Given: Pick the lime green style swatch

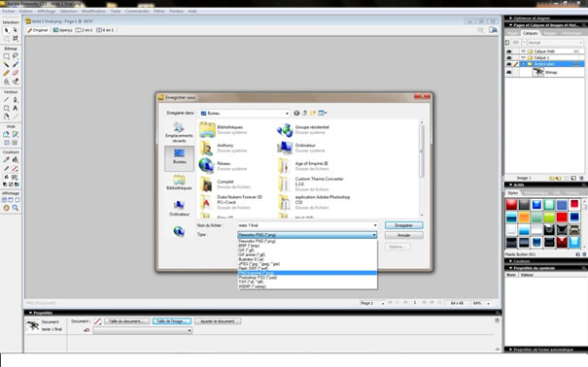Looking at the screenshot, I should [x=549, y=217].
